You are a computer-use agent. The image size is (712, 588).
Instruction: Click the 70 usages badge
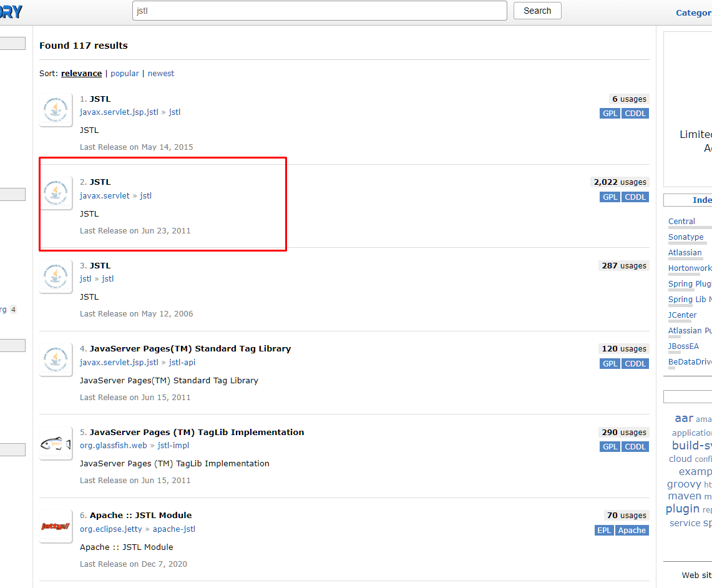click(x=627, y=516)
